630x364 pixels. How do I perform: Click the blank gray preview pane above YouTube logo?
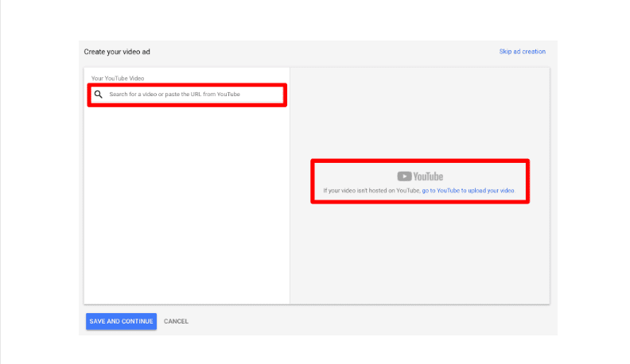click(419, 111)
